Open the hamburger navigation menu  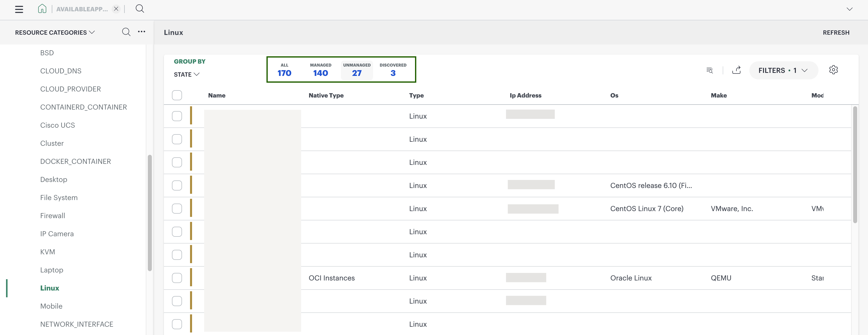pos(19,9)
